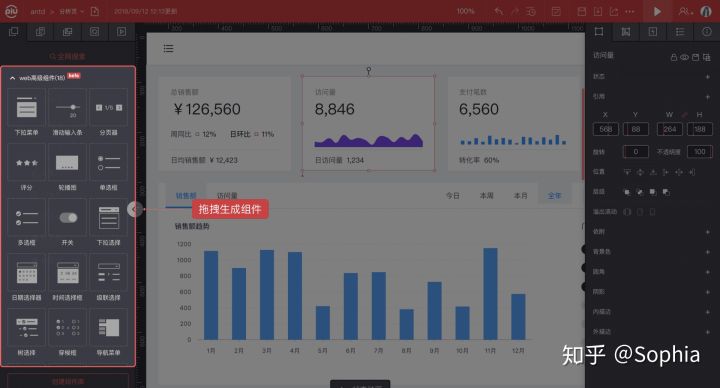This screenshot has height=388, width=720.
Task: Expand the 圆角 section plus
Action: click(708, 272)
